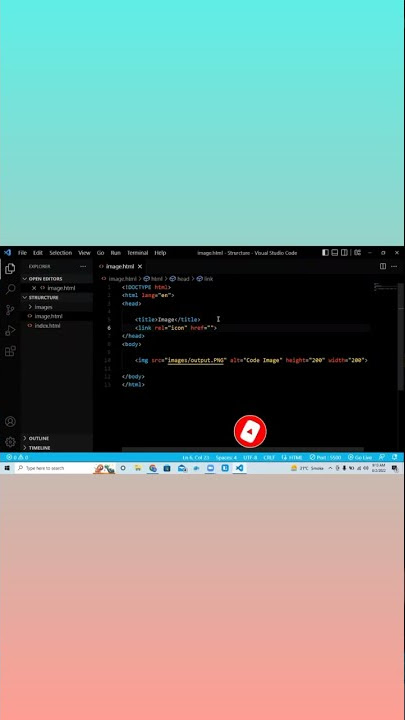Click the editor horizontal scrollbar
This screenshot has width=405, height=720.
(x=242, y=450)
